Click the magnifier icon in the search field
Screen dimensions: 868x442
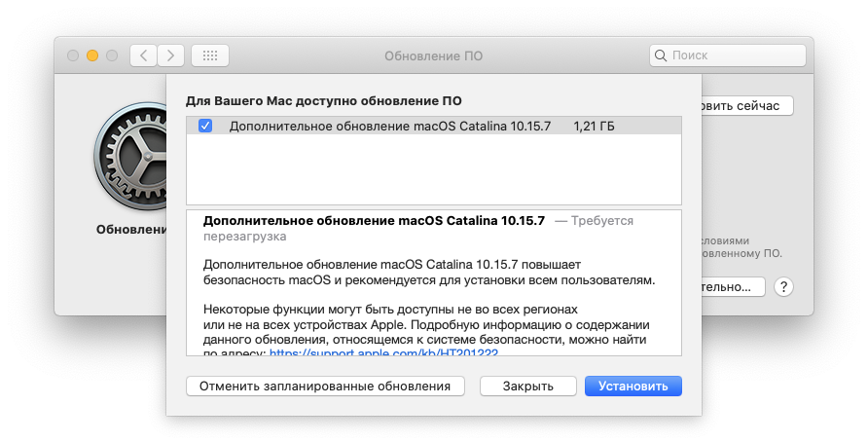(661, 55)
